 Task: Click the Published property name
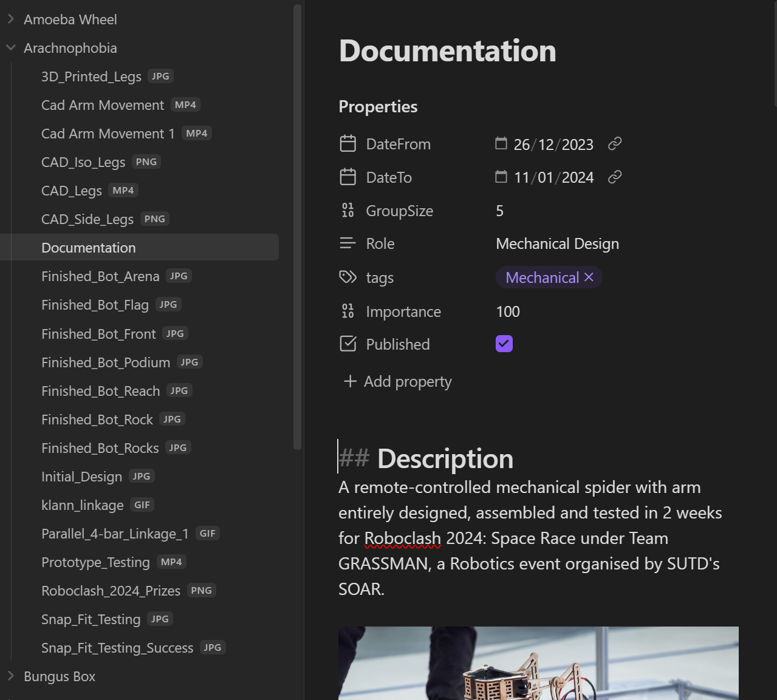(x=398, y=344)
